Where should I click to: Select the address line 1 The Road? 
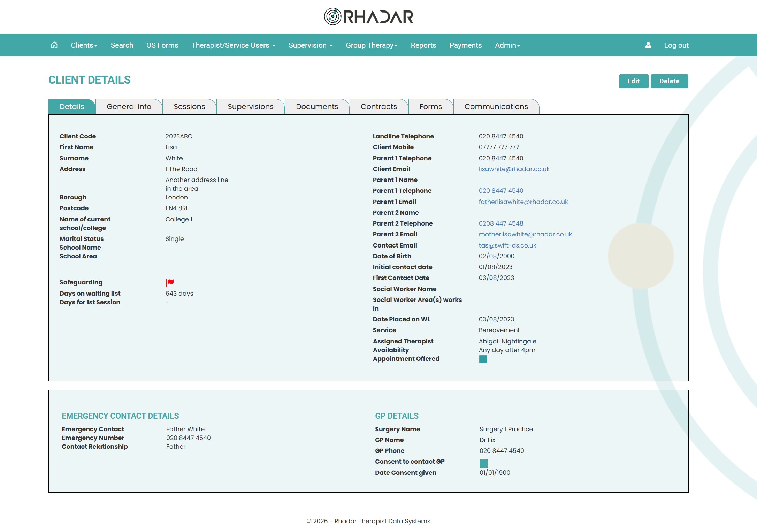(x=181, y=169)
